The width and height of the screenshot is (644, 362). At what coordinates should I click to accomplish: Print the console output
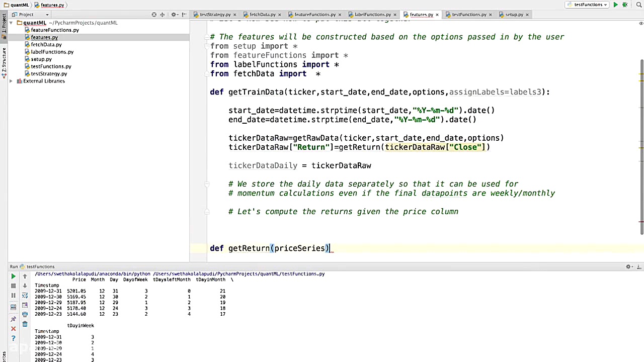click(x=25, y=315)
